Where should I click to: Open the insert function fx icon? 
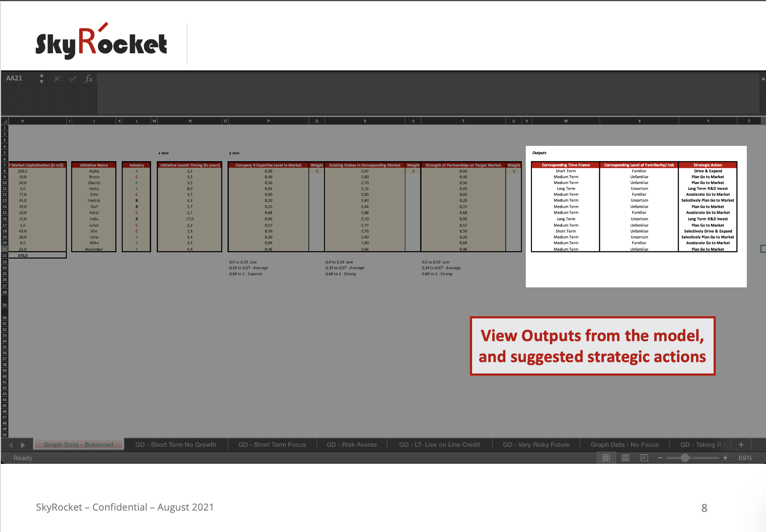(x=89, y=79)
